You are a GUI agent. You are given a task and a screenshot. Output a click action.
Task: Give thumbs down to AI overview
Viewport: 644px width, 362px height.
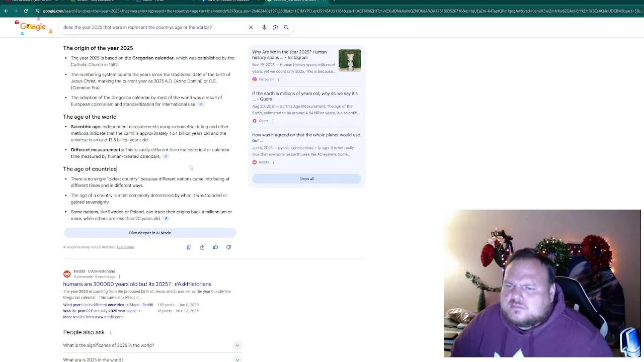(228, 247)
